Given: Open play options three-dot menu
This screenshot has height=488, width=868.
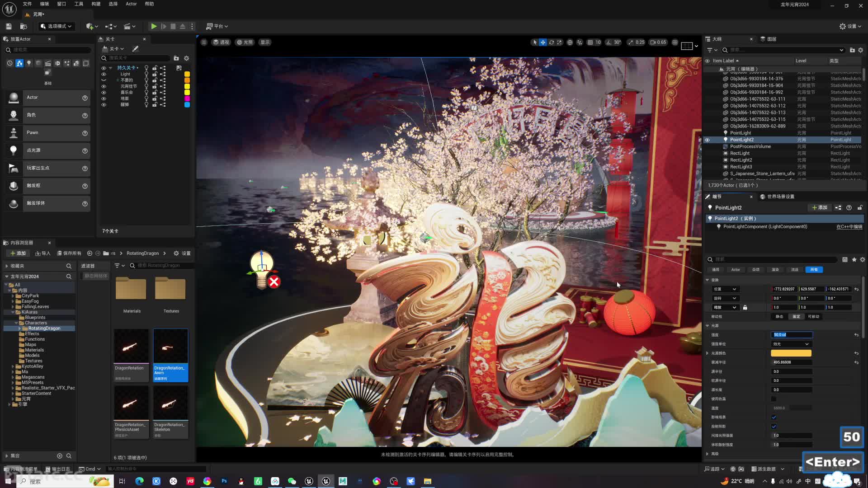Looking at the screenshot, I should pos(192,26).
